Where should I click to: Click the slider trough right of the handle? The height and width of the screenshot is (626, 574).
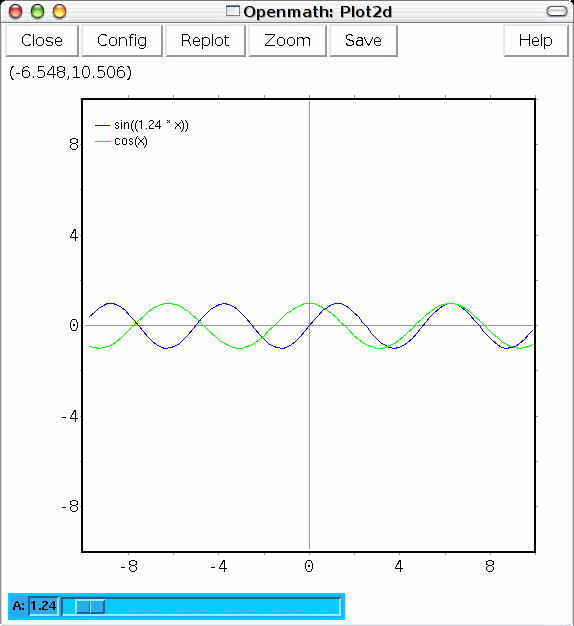click(x=222, y=606)
